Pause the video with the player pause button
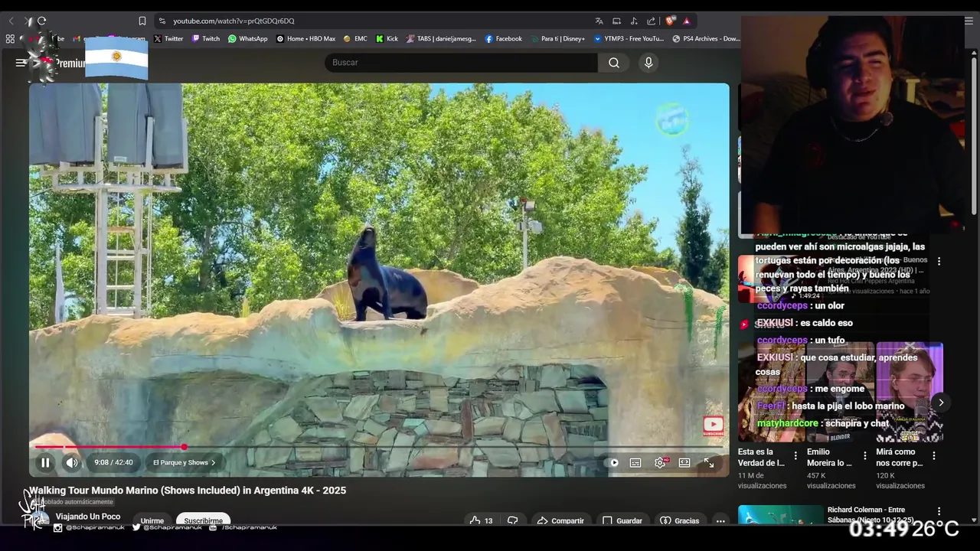The image size is (980, 551). point(45,462)
